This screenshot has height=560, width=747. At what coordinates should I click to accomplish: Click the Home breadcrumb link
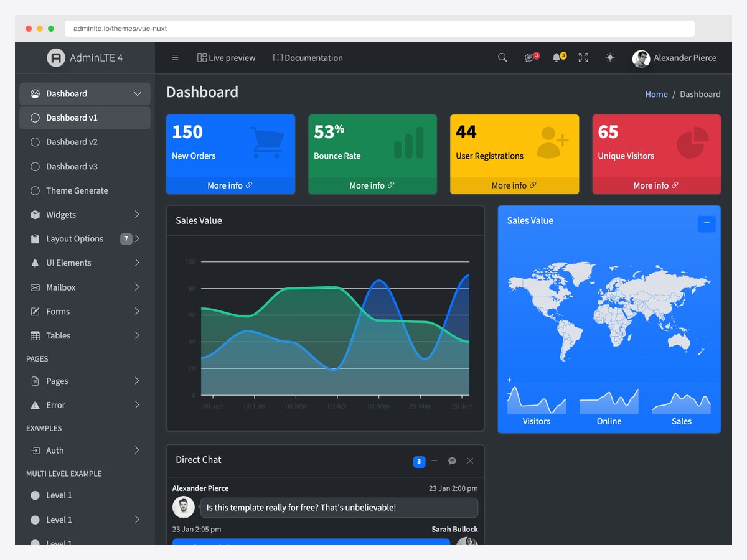[656, 95]
